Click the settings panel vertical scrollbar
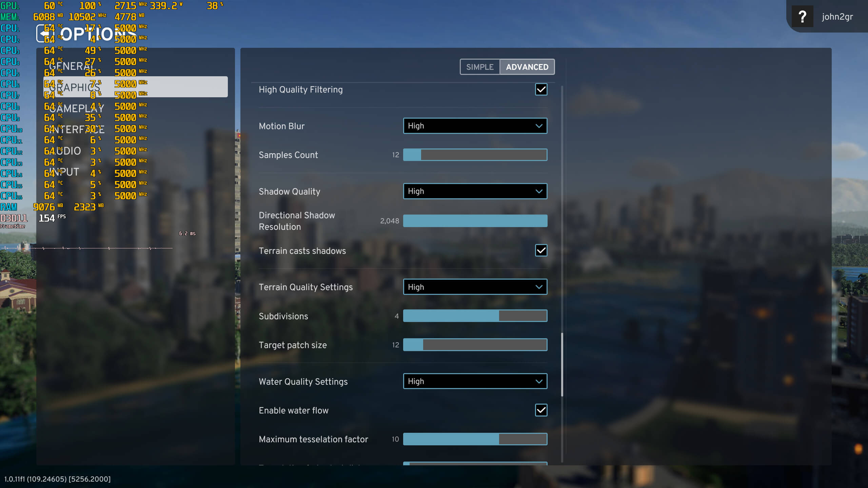 point(562,364)
